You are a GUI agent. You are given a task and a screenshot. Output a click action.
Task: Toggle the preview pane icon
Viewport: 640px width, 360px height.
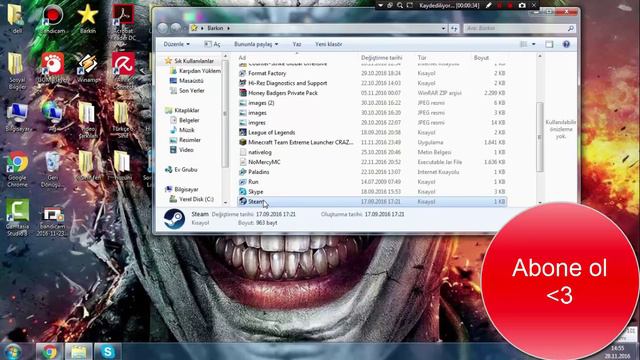point(549,44)
